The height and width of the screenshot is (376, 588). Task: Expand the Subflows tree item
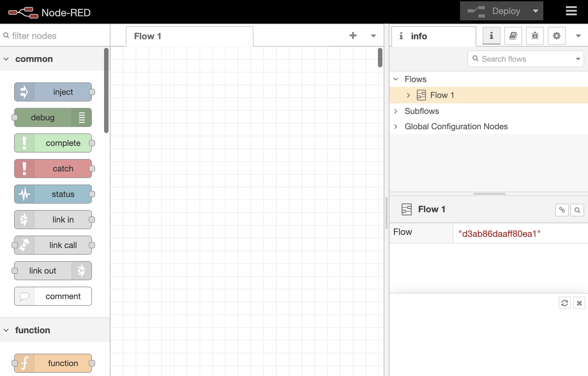[x=396, y=111]
